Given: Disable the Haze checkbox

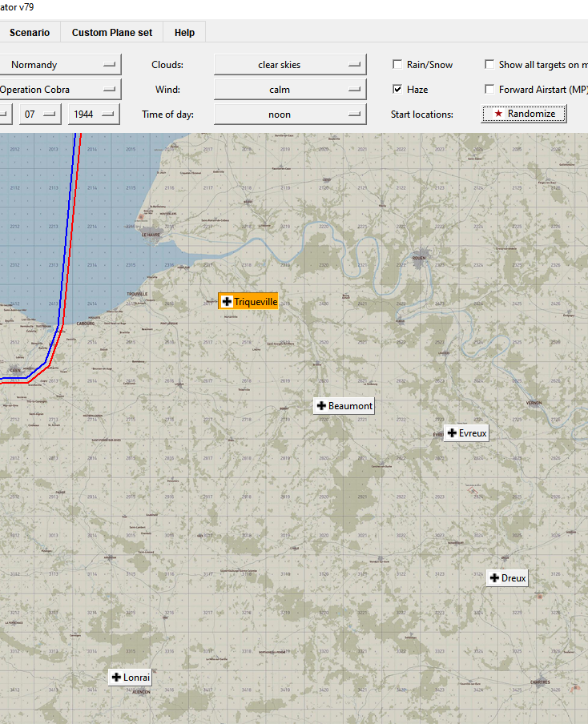Looking at the screenshot, I should pos(397,89).
